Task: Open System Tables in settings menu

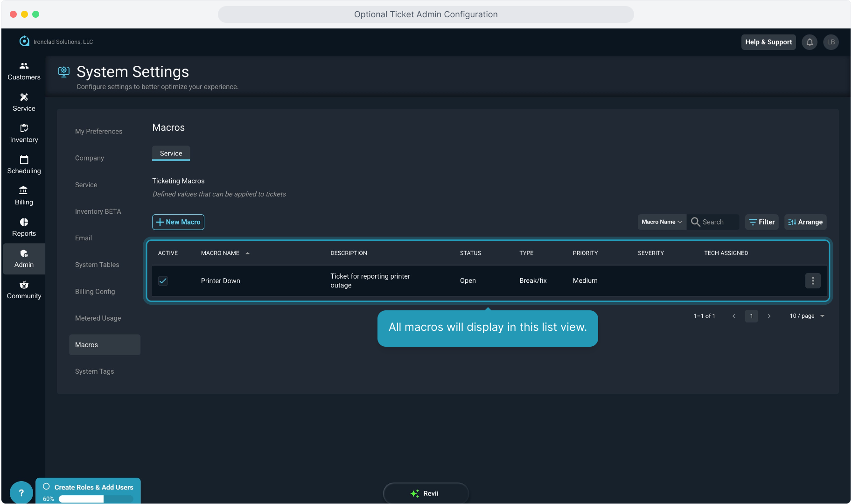Action: tap(97, 265)
